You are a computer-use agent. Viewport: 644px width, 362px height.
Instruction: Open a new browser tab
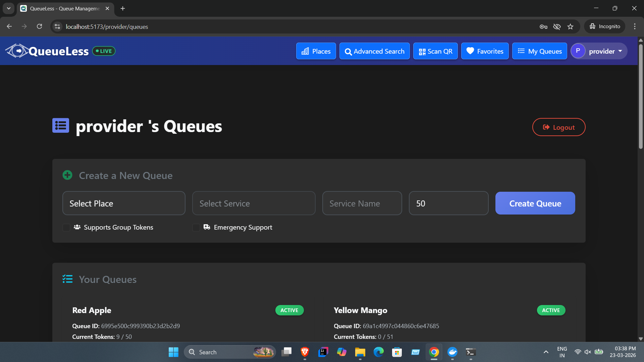click(123, 8)
